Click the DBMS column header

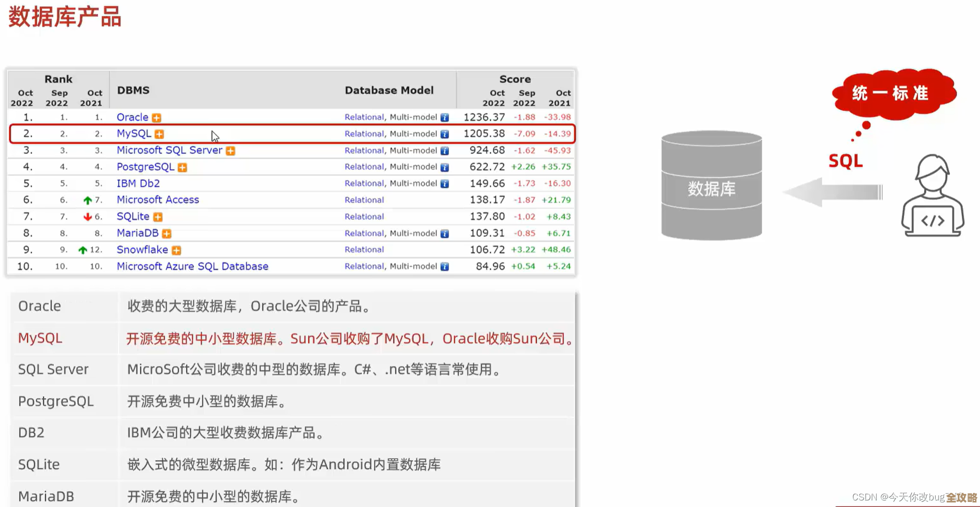coord(133,90)
